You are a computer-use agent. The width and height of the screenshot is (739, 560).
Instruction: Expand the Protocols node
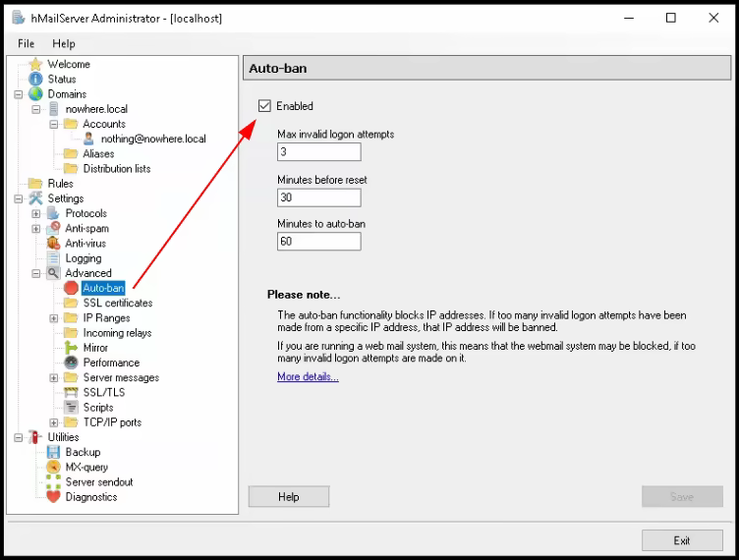tap(36, 213)
